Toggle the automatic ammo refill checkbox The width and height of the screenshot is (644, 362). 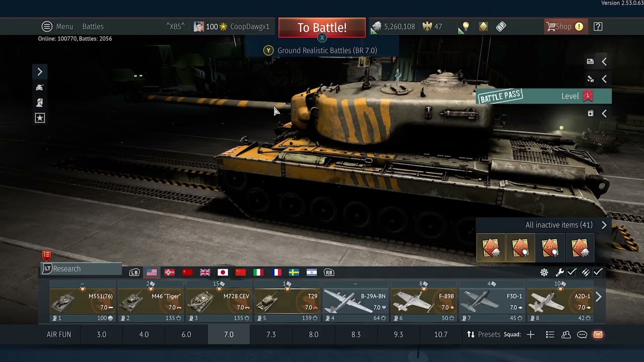598,272
